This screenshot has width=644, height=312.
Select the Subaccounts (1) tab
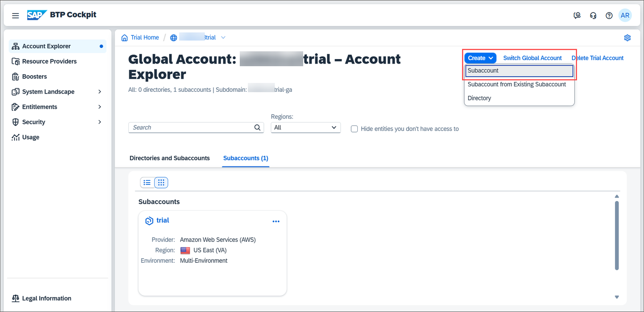(246, 158)
